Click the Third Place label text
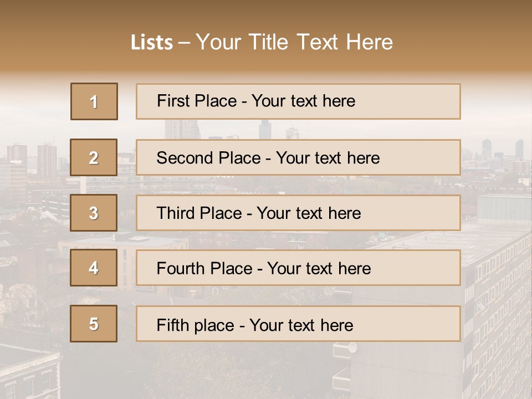 pos(199,213)
